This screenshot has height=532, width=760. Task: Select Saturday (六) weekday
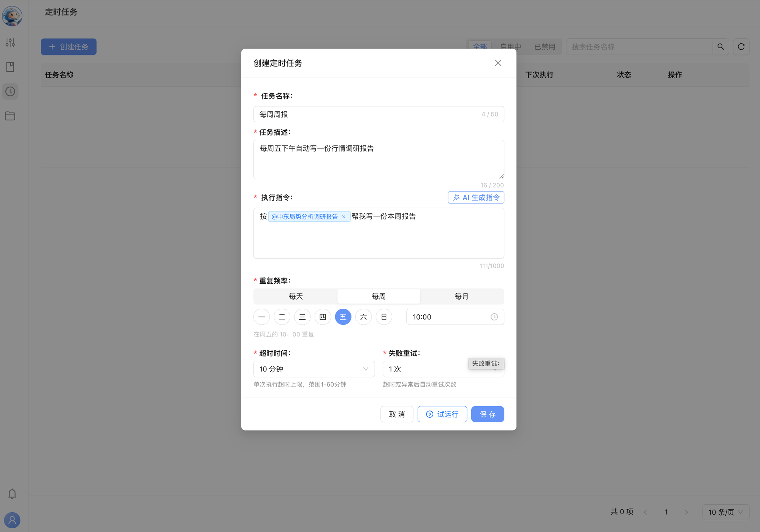[x=363, y=317]
